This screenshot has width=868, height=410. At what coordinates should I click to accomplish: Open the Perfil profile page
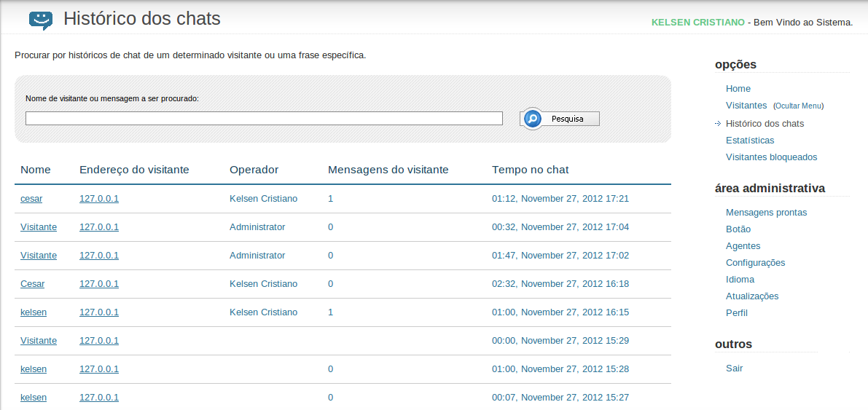click(x=736, y=313)
